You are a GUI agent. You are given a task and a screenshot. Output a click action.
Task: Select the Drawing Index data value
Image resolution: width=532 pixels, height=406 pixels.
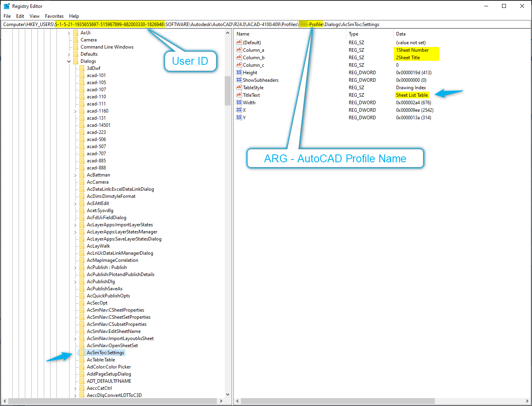pyautogui.click(x=411, y=88)
